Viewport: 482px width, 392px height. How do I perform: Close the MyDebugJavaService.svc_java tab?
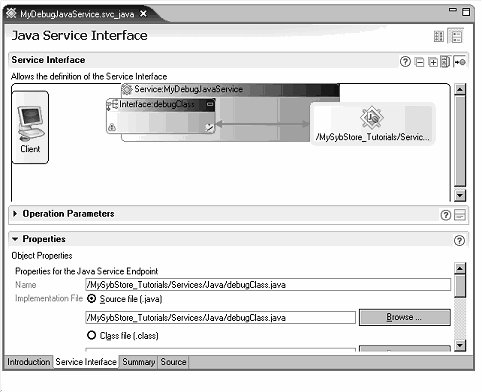tap(143, 14)
